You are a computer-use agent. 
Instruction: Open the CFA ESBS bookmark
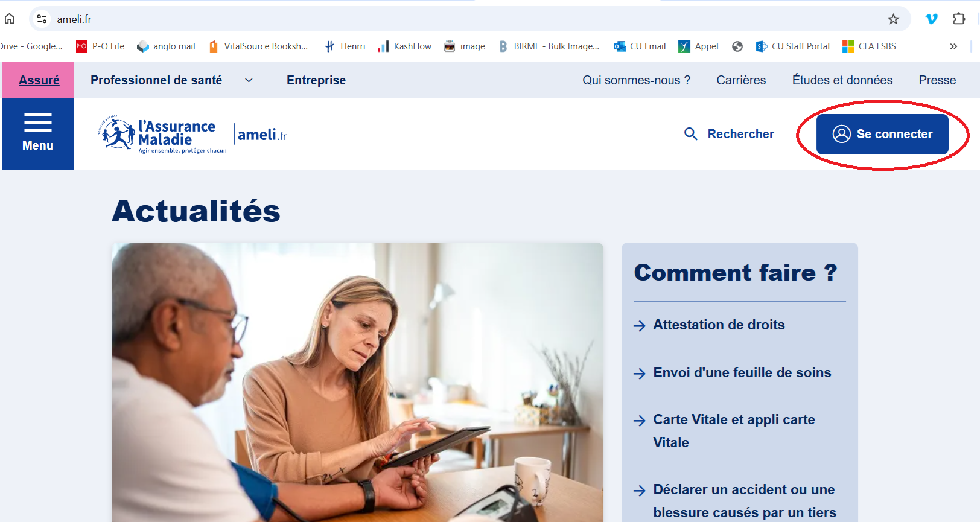869,46
